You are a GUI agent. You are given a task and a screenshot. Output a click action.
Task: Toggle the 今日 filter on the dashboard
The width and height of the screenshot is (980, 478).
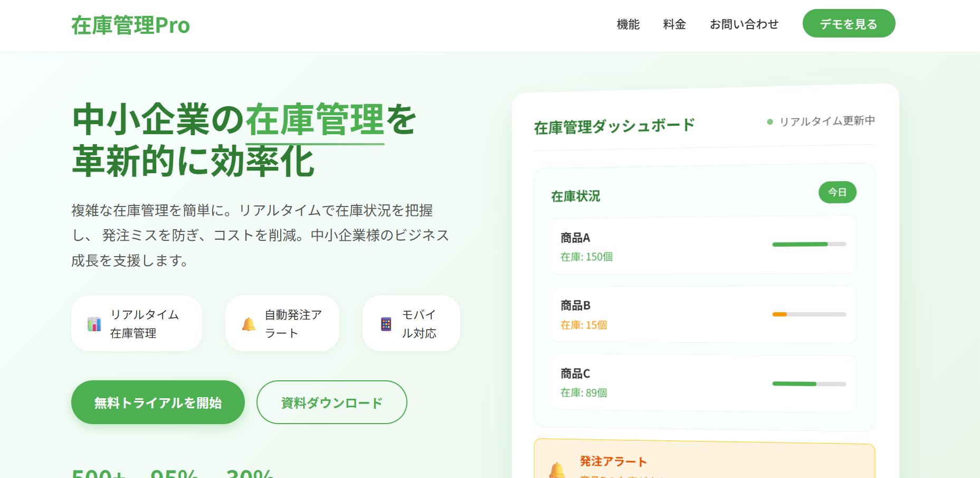(838, 192)
